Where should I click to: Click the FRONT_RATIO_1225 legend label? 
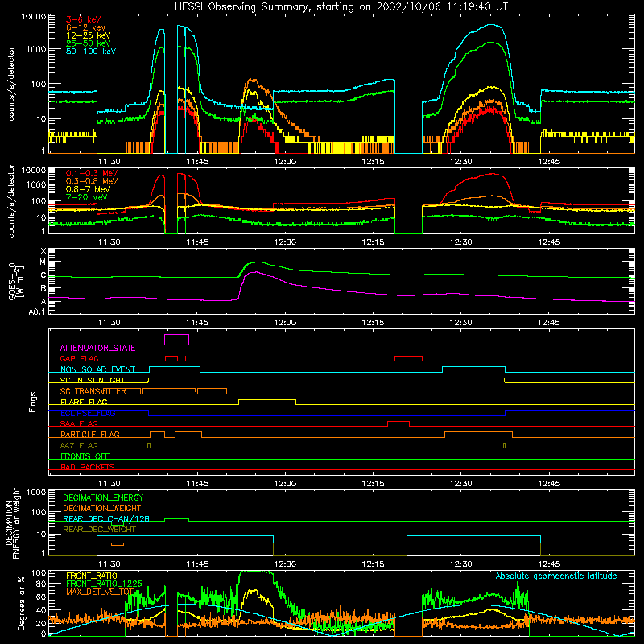104,584
